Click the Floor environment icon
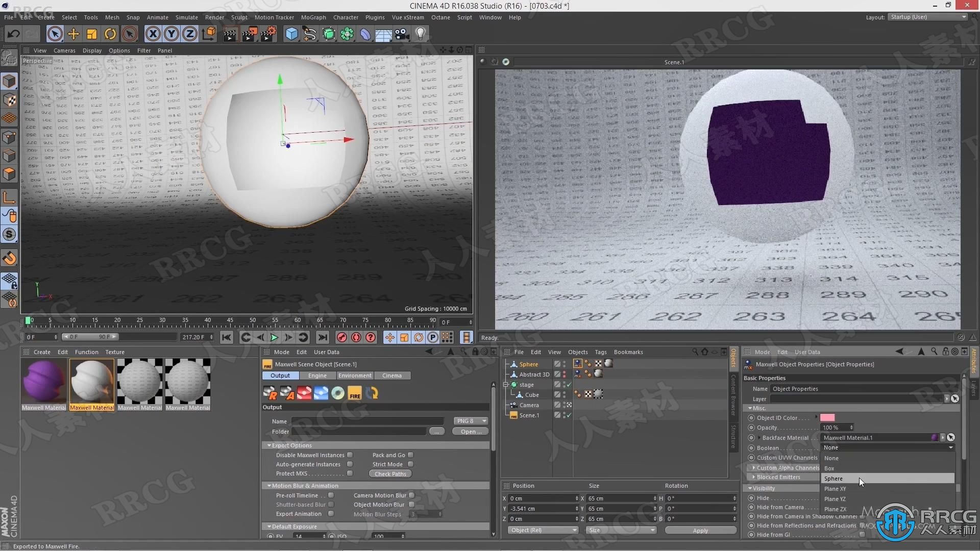The height and width of the screenshot is (551, 980). click(383, 34)
